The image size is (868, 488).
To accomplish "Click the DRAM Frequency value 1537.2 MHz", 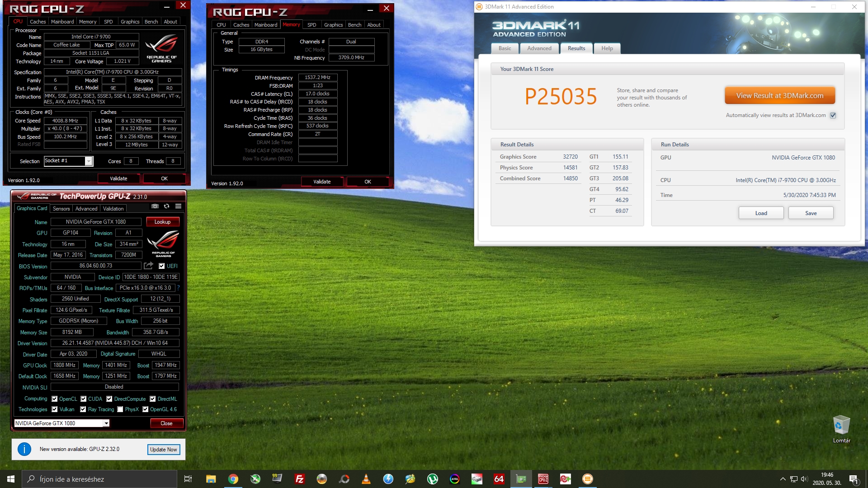I will (317, 78).
